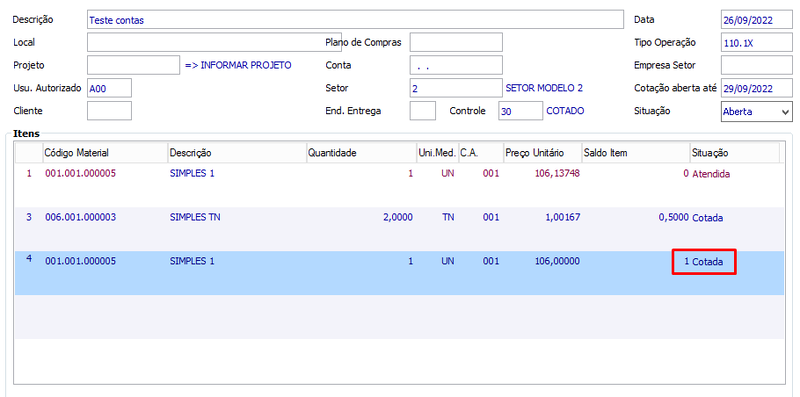Image resolution: width=800 pixels, height=397 pixels.
Task: Click unit price 106,00000
Action: 557,261
